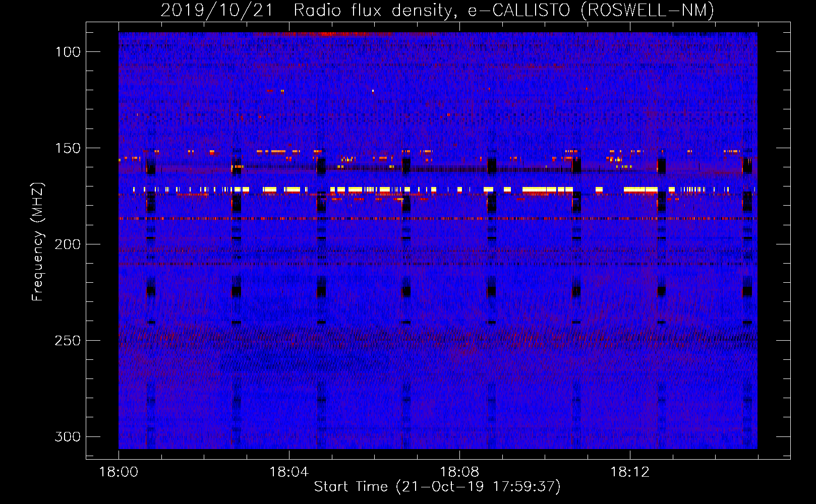Click the 'Start Time (21-Oct-19 17:59:37)' label
The width and height of the screenshot is (816, 504).
click(437, 486)
